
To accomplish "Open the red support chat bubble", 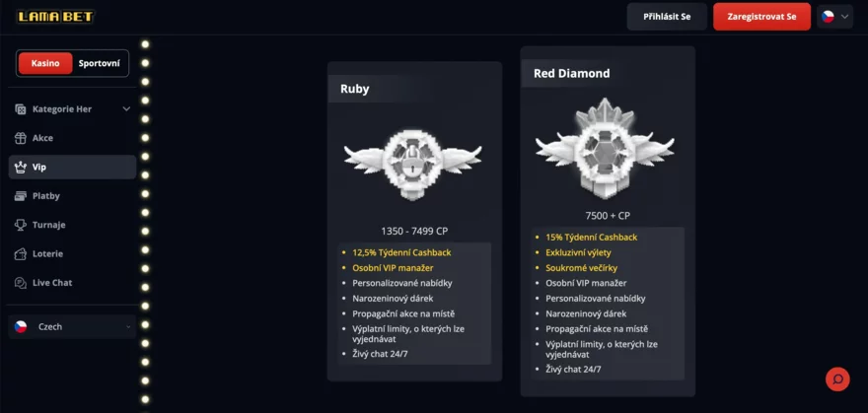I will pos(836,379).
